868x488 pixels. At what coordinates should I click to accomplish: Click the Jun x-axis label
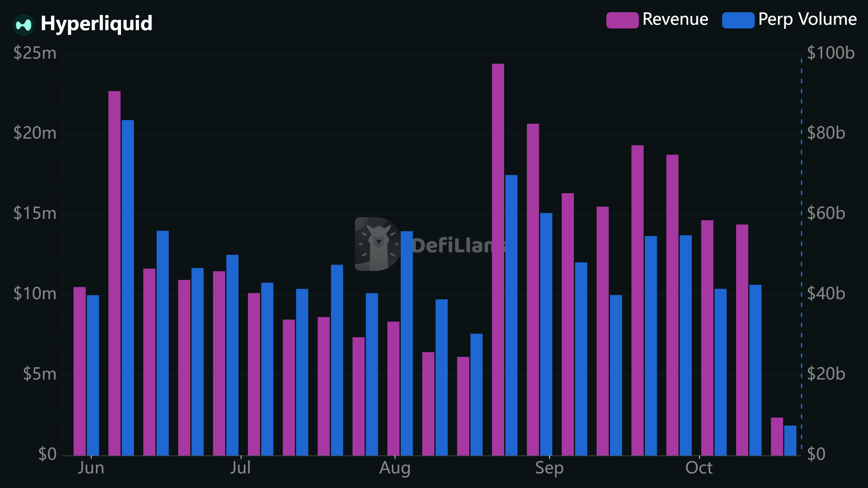91,468
